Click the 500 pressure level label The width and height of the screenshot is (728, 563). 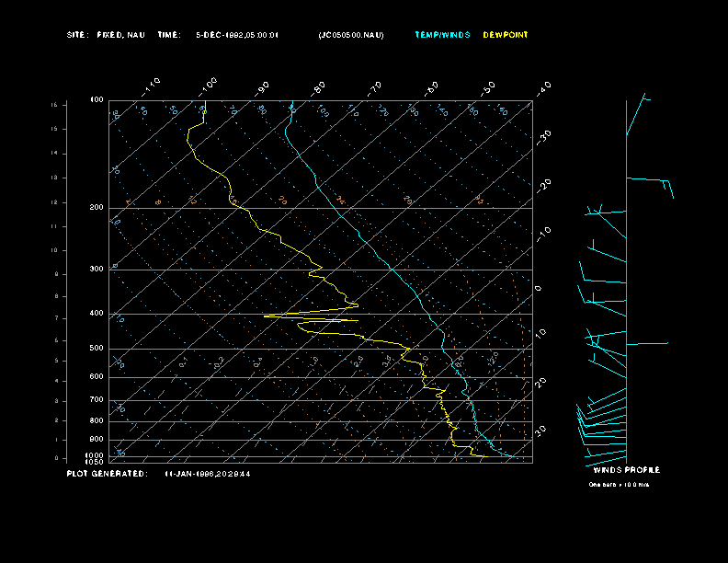click(97, 348)
